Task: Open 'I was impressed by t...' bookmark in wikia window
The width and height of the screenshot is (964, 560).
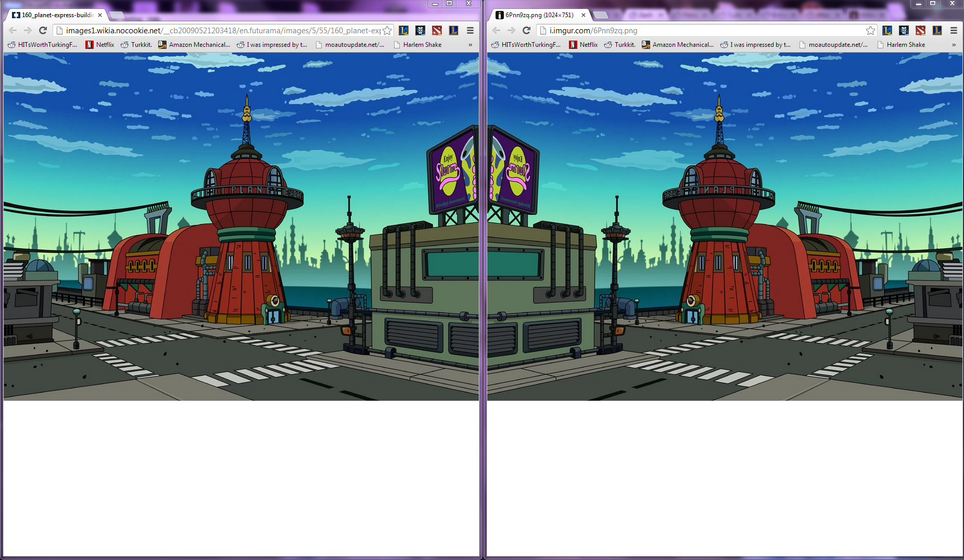Action: tap(272, 45)
